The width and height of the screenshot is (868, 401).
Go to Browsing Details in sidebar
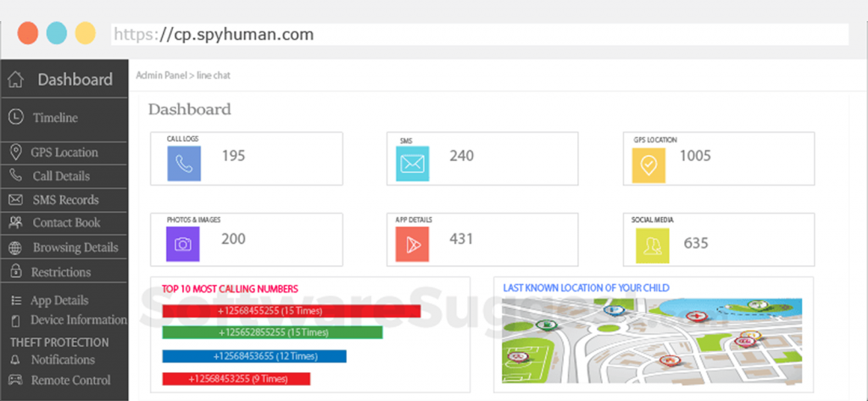[x=75, y=248]
